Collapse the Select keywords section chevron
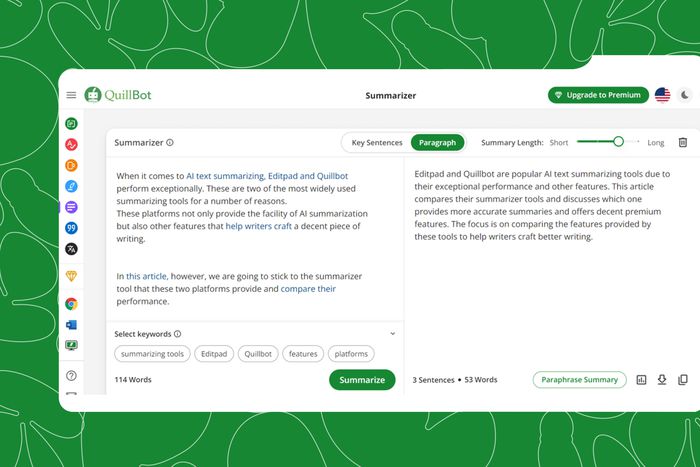This screenshot has width=700, height=467. point(392,334)
